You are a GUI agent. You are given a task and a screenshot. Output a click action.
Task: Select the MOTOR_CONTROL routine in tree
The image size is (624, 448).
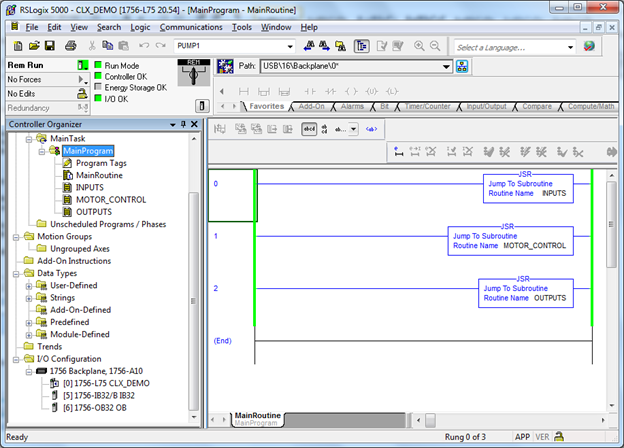tap(111, 200)
